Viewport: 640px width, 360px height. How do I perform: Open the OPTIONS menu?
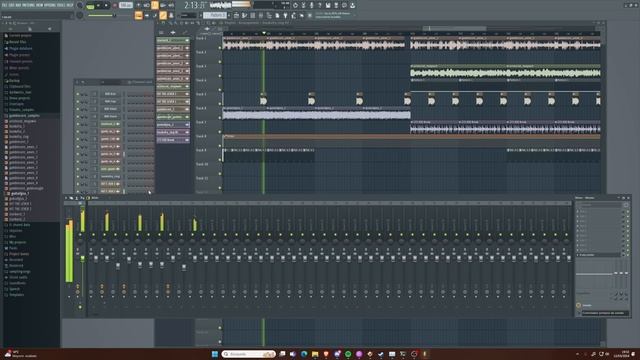49,5
